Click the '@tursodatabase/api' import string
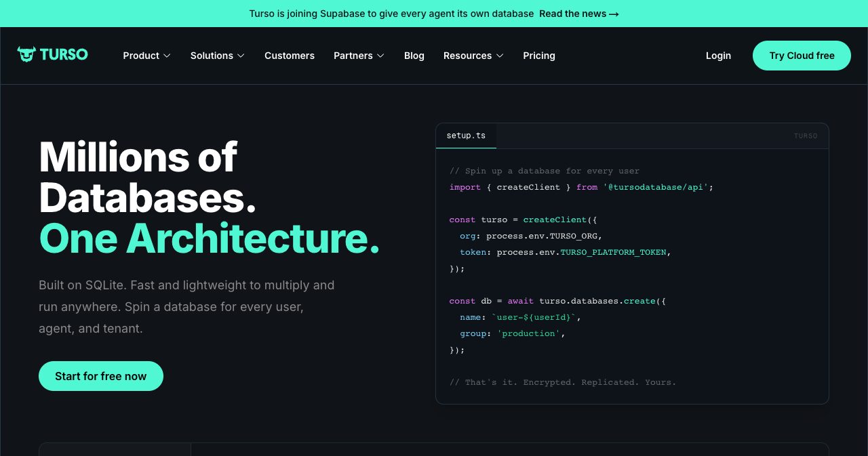868x456 pixels. [656, 187]
